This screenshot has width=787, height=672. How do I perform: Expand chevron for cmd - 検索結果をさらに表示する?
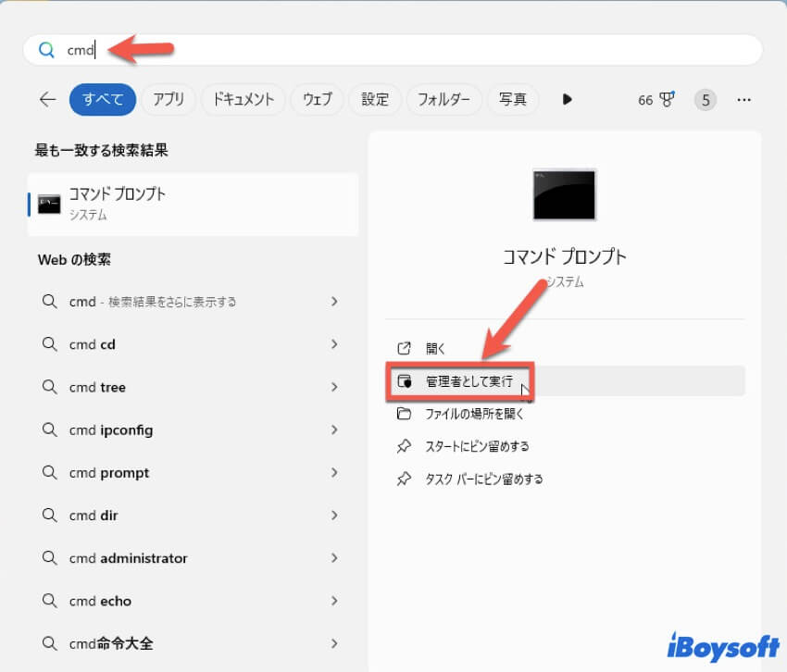coord(334,302)
